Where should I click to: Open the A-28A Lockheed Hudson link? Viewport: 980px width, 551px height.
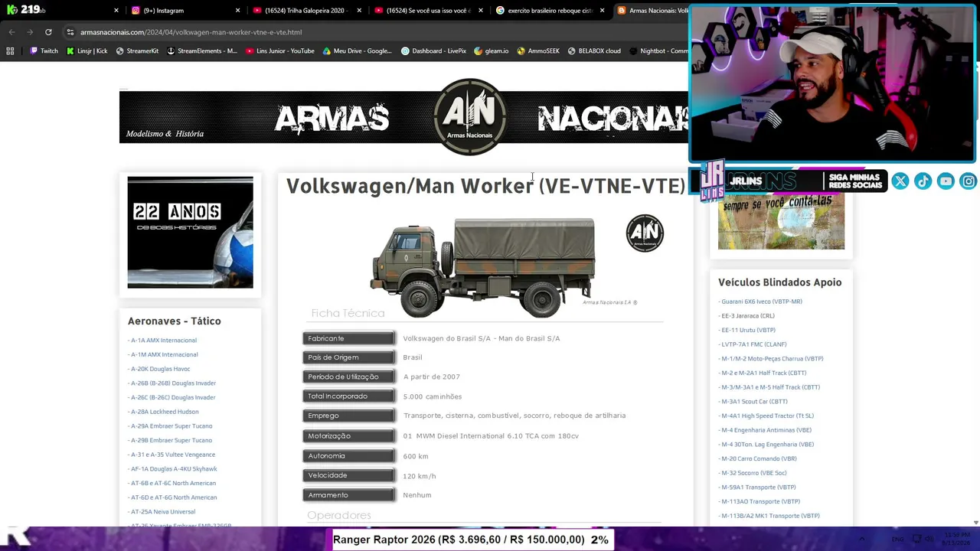(163, 412)
